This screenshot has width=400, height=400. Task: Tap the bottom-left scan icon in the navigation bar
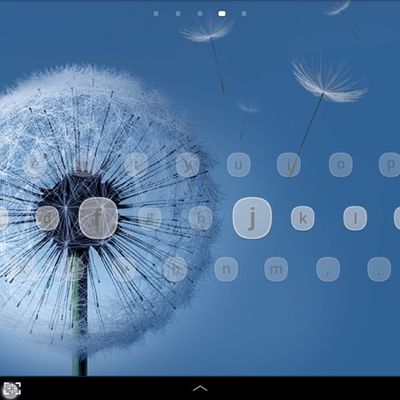pyautogui.click(x=12, y=389)
